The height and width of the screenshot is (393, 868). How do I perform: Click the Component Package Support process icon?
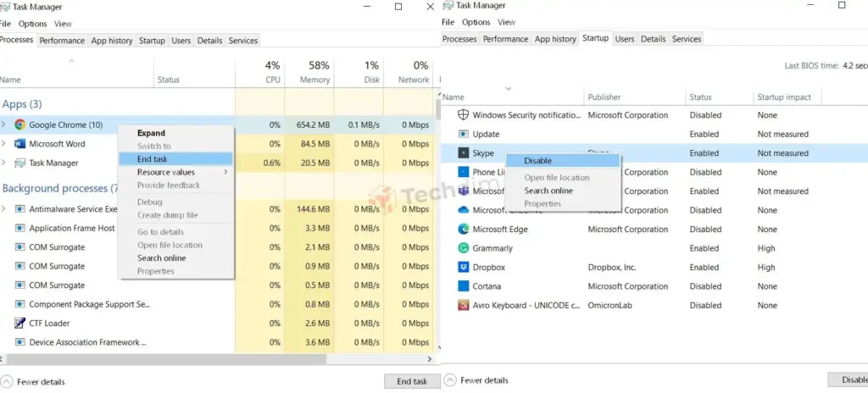20,304
